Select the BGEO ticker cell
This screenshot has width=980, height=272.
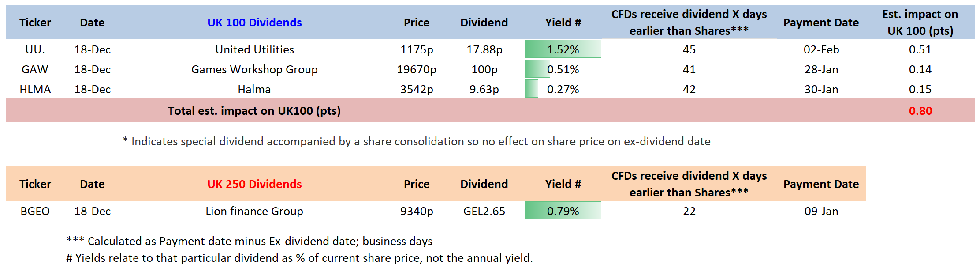tap(35, 211)
